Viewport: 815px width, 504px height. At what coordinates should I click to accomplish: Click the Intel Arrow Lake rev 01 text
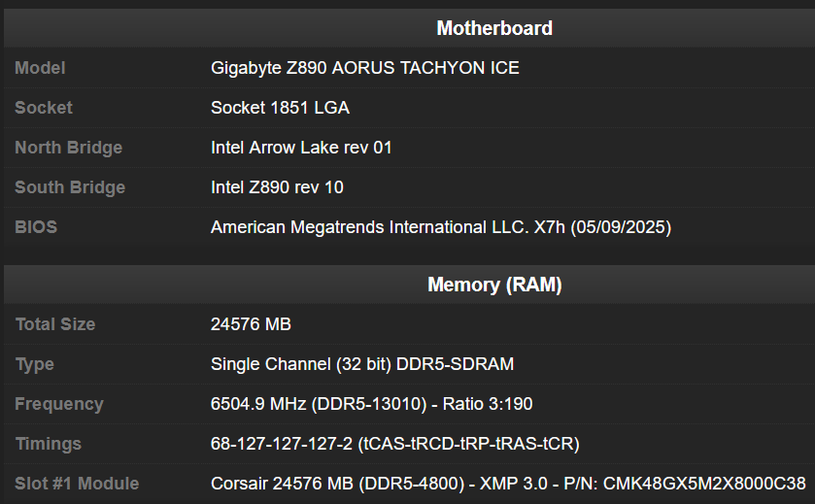301,148
